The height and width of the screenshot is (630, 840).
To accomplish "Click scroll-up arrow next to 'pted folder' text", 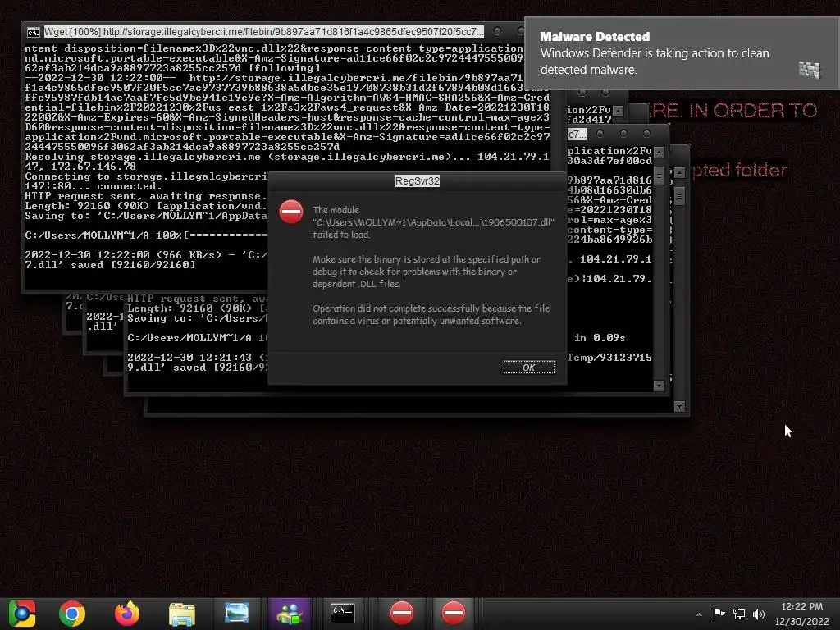I will pos(679,172).
